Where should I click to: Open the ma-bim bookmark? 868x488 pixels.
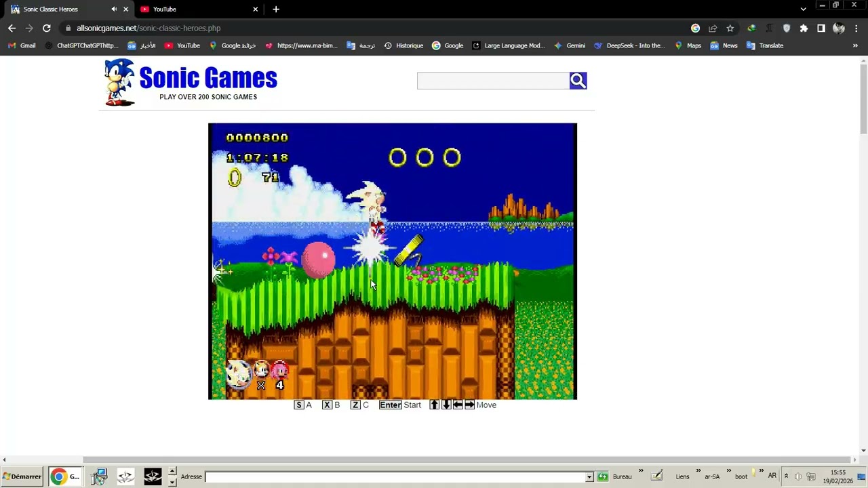(x=301, y=45)
